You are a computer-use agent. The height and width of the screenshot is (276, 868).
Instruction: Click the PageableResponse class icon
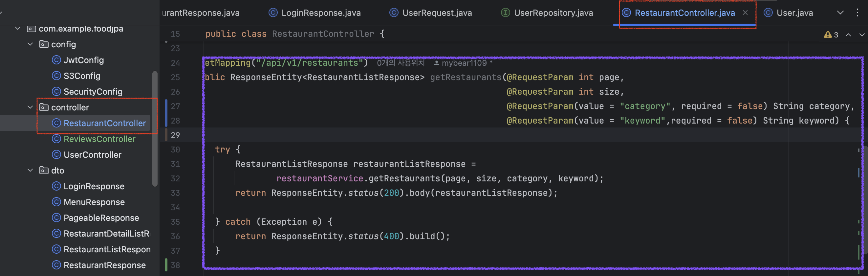56,218
